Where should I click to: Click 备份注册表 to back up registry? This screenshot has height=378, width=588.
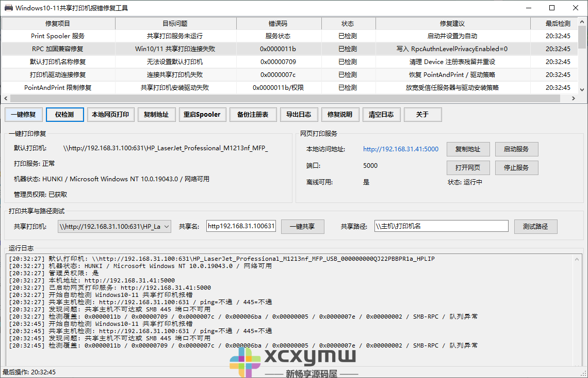(253, 115)
